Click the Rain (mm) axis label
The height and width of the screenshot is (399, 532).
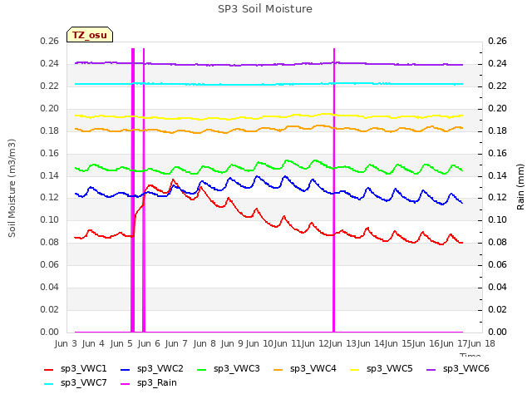pos(520,187)
